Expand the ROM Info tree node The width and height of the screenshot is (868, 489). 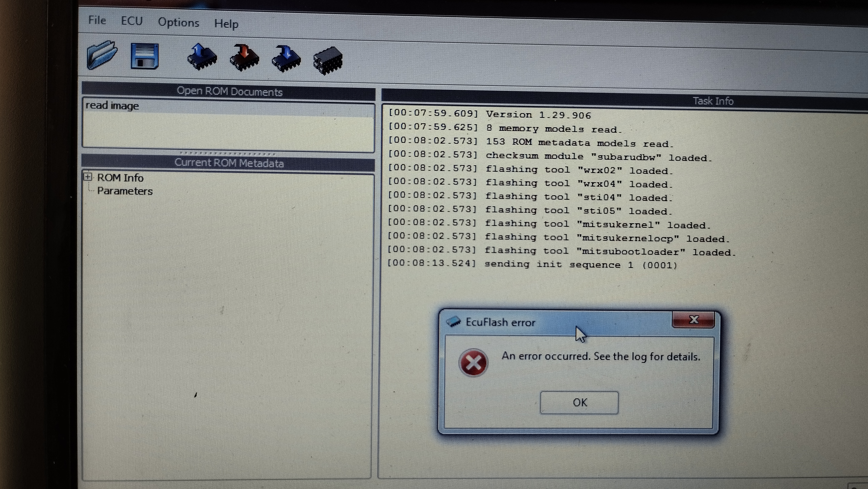(88, 177)
